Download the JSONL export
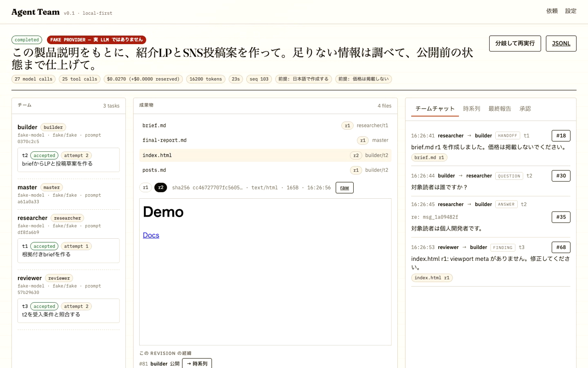The width and height of the screenshot is (588, 368). point(561,43)
